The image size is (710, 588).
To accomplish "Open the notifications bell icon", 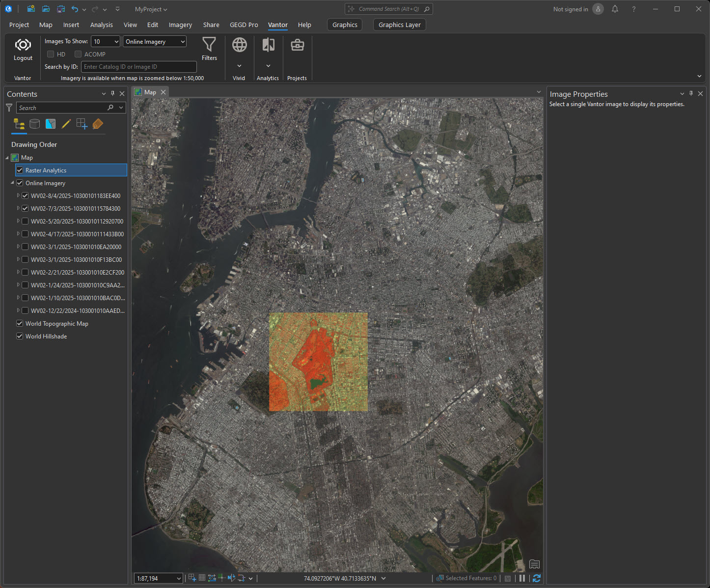I will 615,9.
